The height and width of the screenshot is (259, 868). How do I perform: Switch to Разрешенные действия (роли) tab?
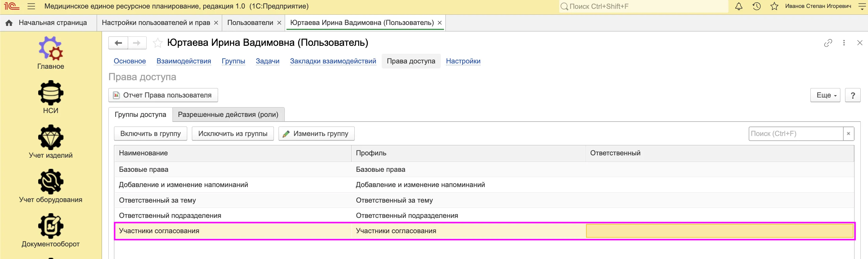pyautogui.click(x=228, y=115)
